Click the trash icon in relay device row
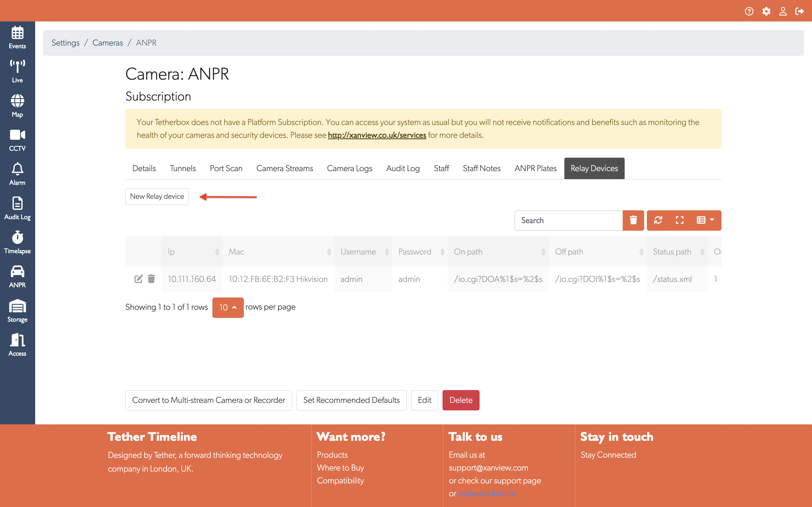812x507 pixels. (x=151, y=279)
